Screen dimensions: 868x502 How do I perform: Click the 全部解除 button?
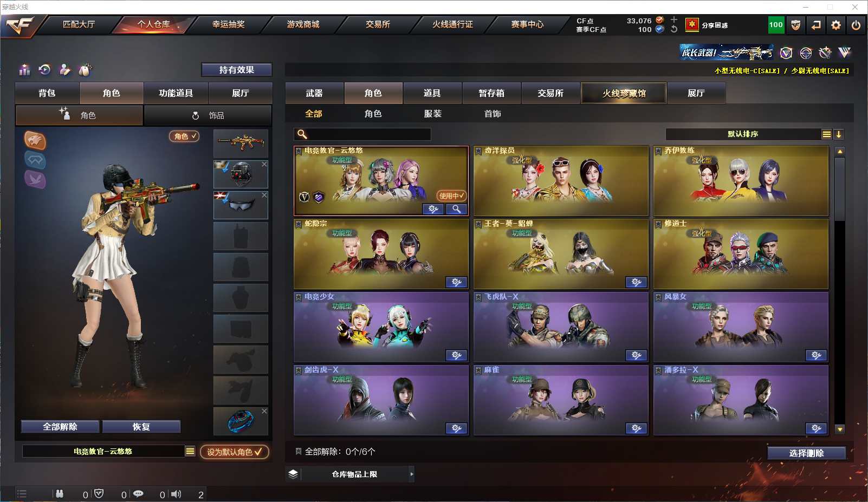(60, 427)
